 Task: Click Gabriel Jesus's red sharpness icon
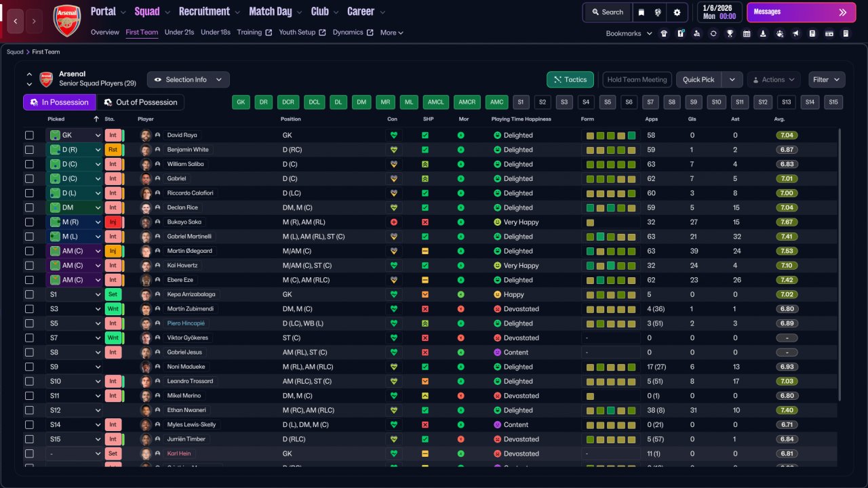[x=425, y=352]
